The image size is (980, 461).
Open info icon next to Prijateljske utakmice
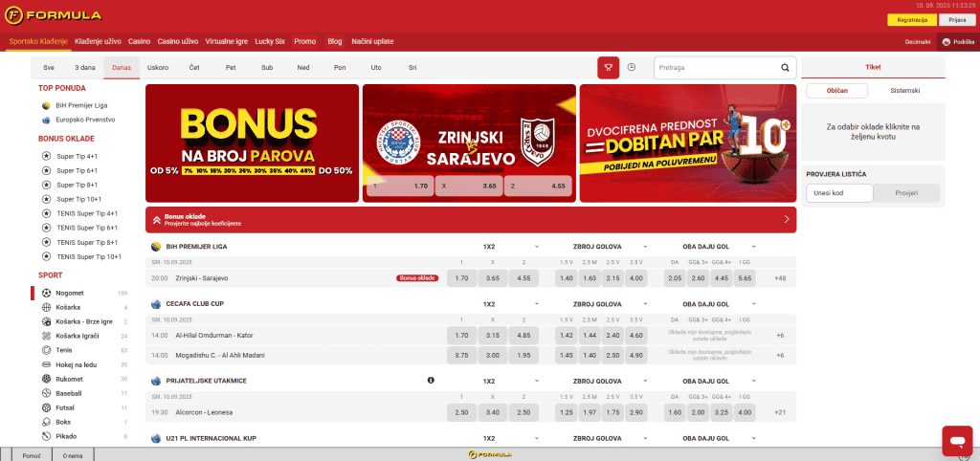point(431,381)
